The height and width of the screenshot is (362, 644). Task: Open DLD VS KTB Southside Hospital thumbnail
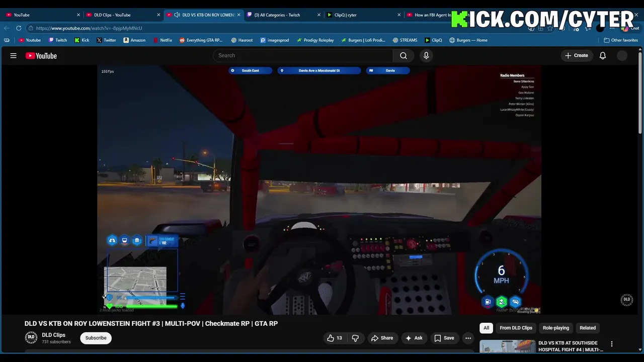tap(507, 346)
